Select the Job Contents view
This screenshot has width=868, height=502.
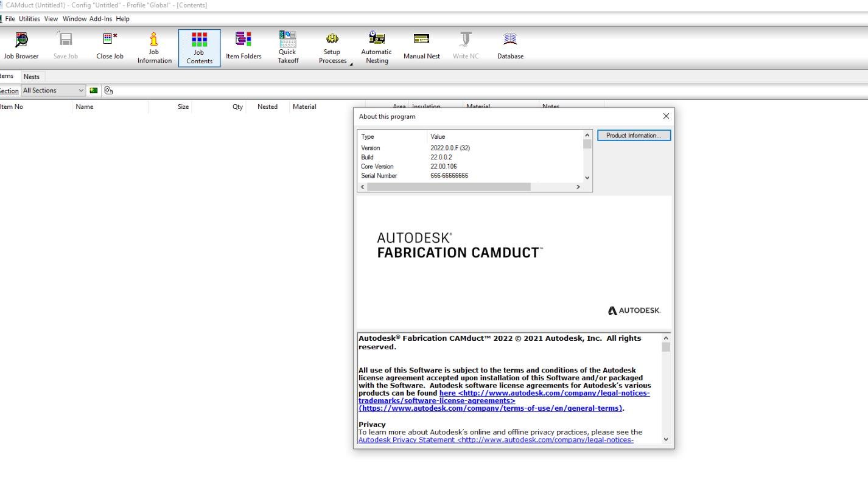(199, 47)
